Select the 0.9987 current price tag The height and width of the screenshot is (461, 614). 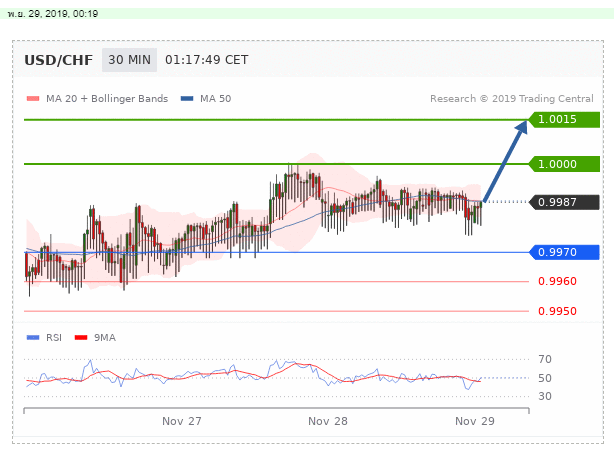coord(564,202)
